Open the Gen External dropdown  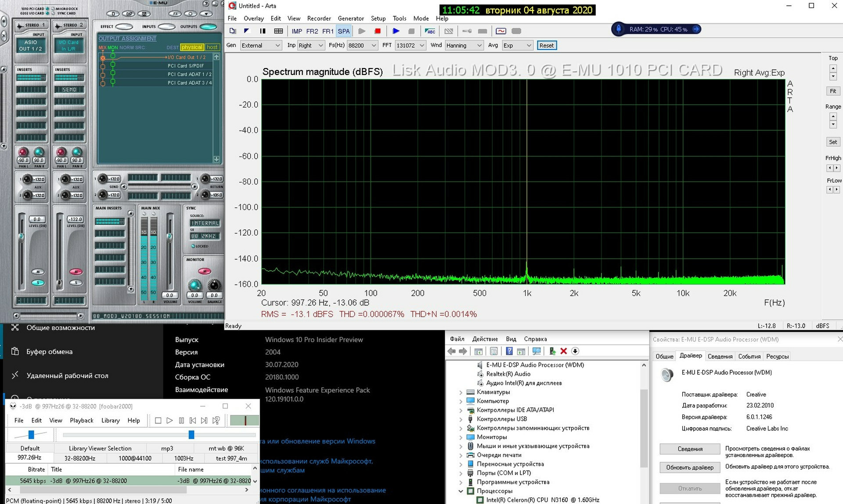tap(261, 46)
